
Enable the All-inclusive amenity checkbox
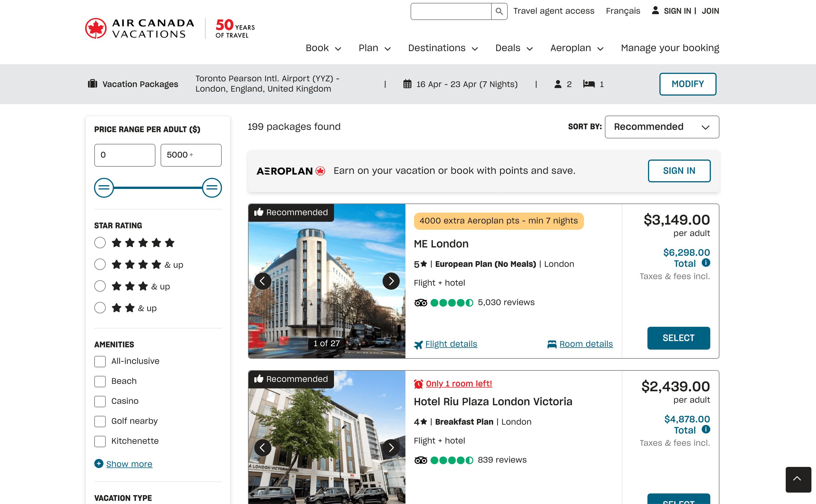click(100, 361)
